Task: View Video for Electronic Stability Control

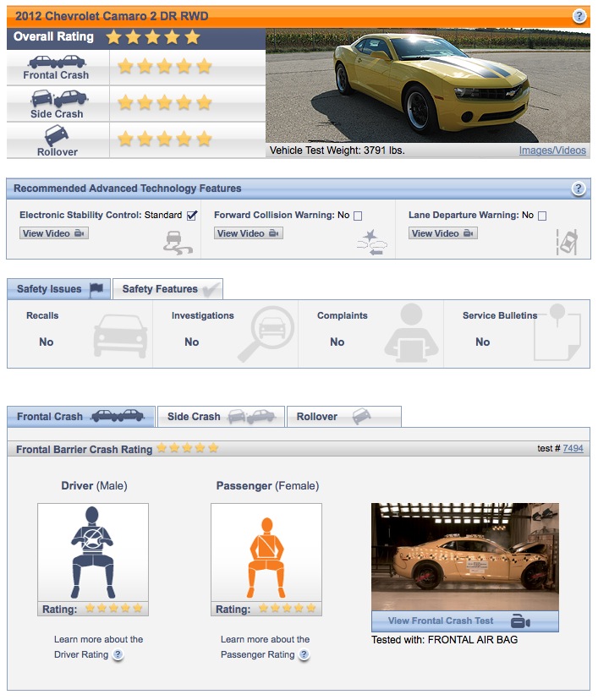Action: coord(54,233)
